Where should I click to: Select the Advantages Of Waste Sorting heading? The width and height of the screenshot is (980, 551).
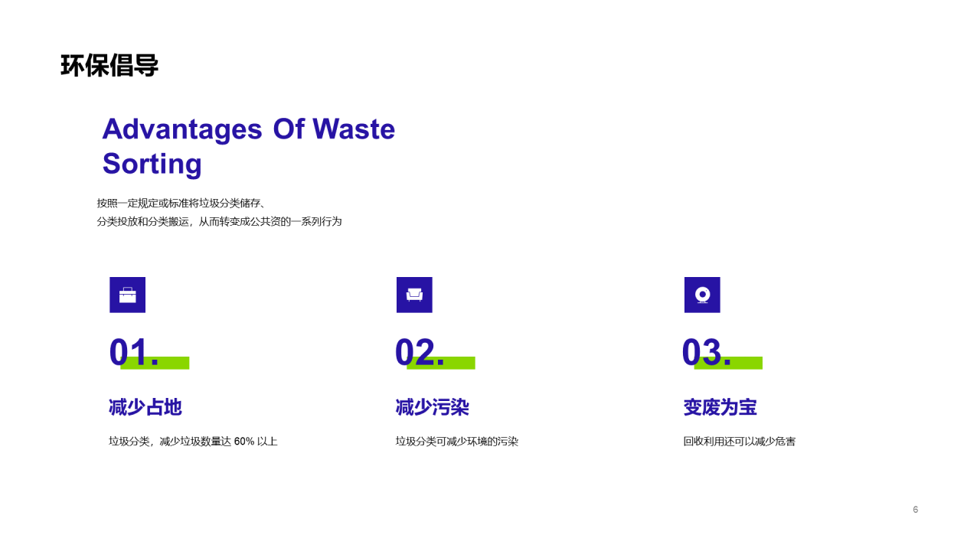tap(249, 146)
